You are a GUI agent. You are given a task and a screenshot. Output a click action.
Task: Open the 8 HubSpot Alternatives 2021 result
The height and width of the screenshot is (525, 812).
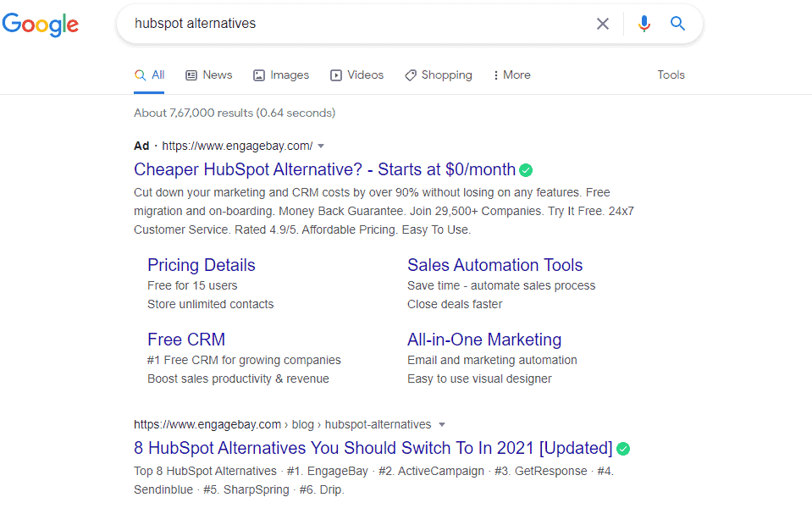point(373,448)
